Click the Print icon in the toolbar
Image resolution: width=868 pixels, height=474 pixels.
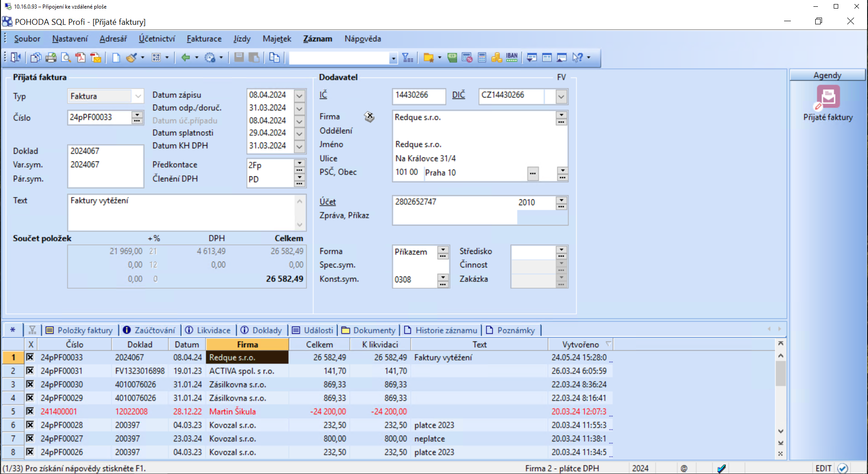click(x=51, y=58)
